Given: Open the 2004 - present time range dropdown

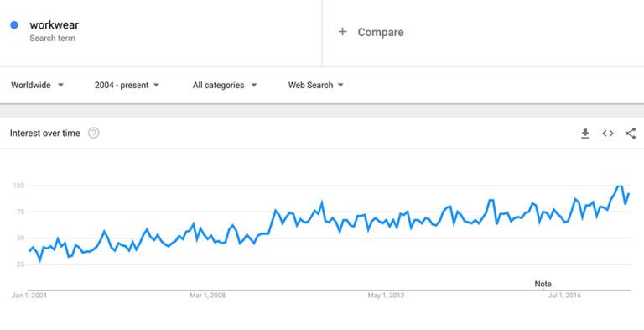Looking at the screenshot, I should [x=127, y=85].
